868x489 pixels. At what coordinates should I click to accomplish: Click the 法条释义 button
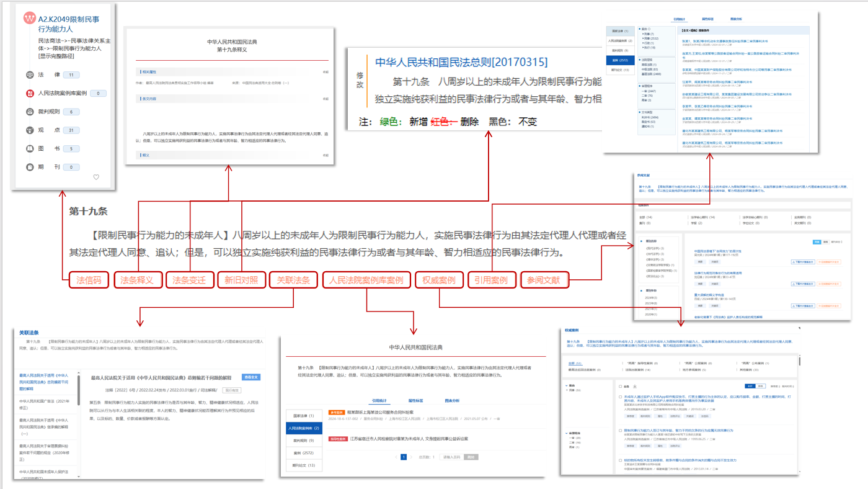pos(138,280)
